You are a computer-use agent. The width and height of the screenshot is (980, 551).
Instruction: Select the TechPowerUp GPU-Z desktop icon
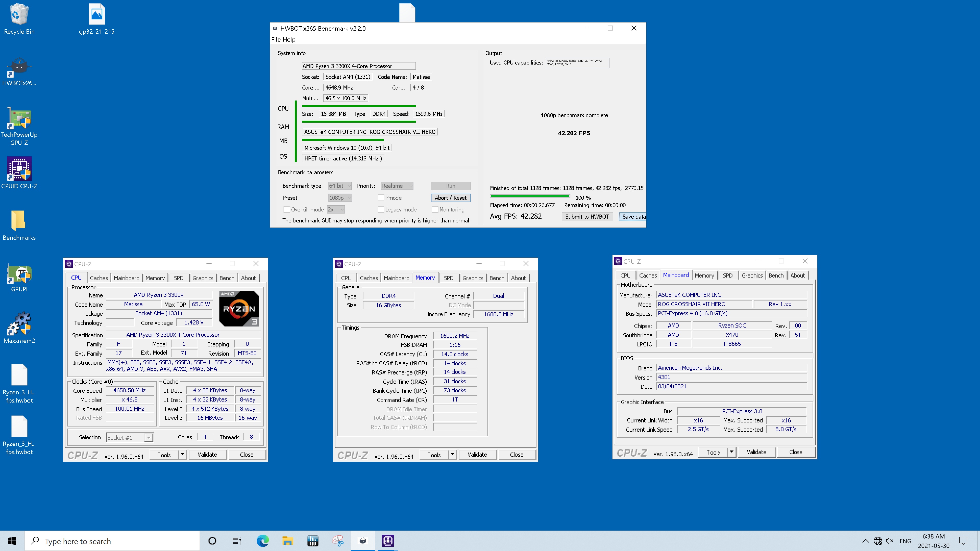point(19,126)
